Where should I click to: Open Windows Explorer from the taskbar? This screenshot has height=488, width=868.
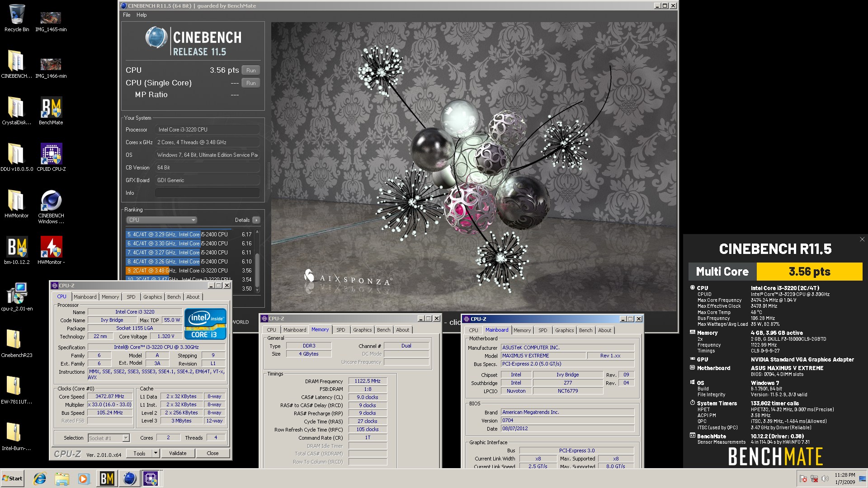[x=62, y=479]
